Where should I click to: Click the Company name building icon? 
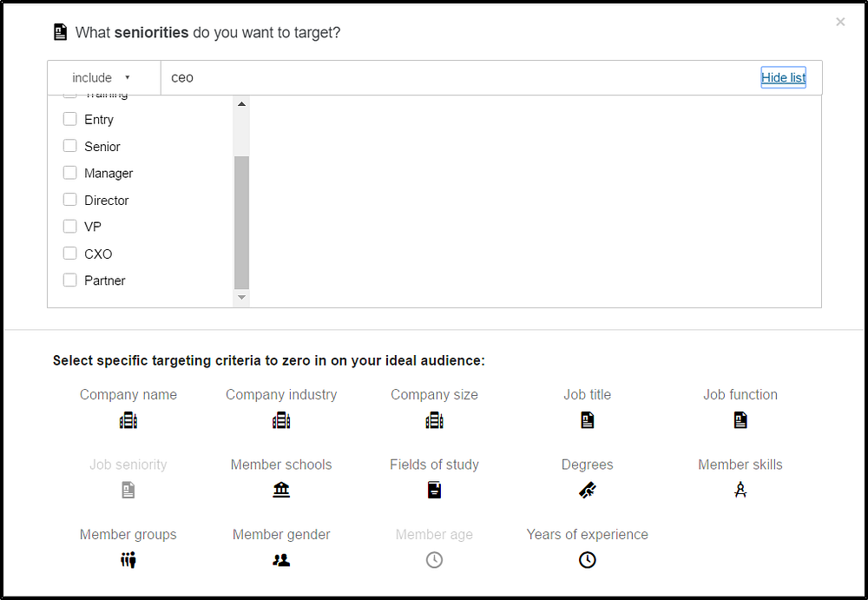coord(128,421)
